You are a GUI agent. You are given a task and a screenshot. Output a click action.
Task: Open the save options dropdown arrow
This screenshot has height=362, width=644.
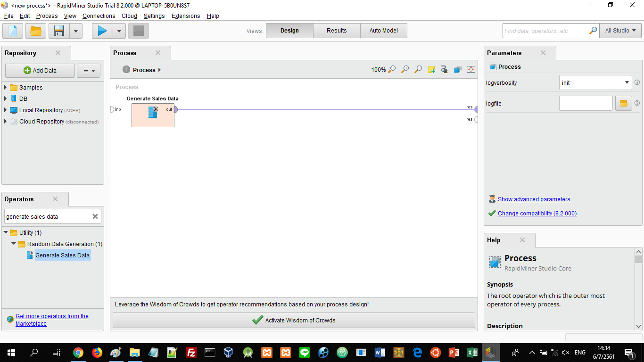click(76, 31)
